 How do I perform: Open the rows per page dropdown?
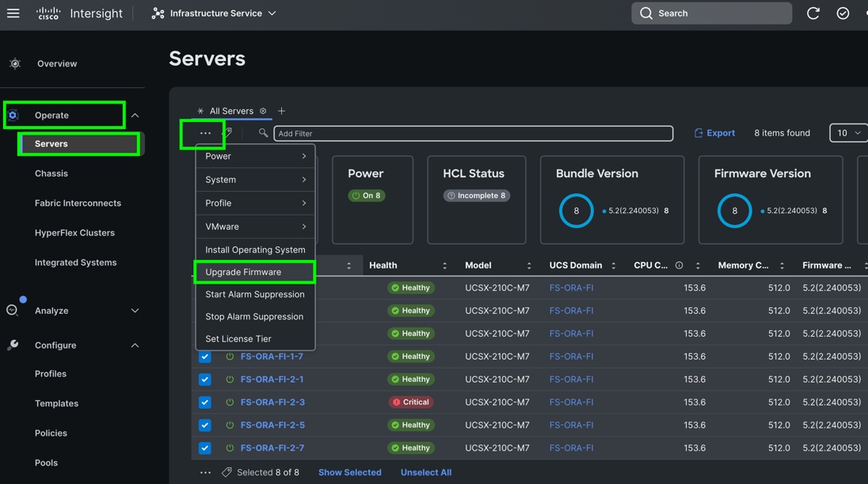848,133
